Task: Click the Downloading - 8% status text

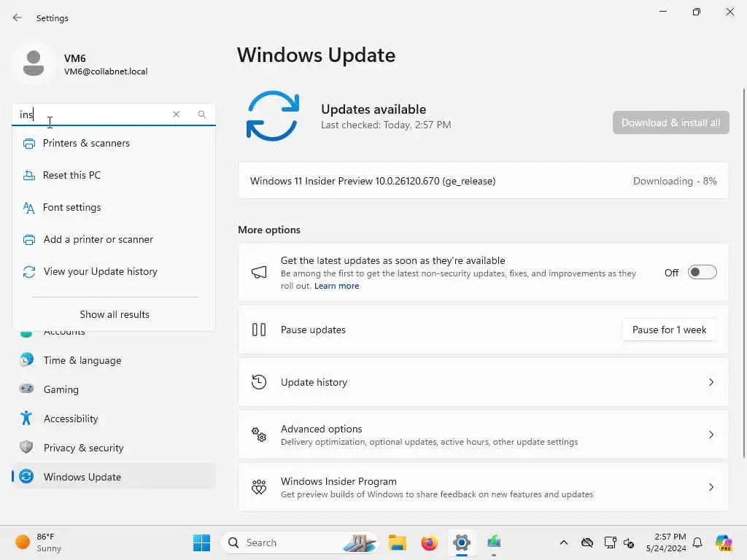Action: pos(675,181)
